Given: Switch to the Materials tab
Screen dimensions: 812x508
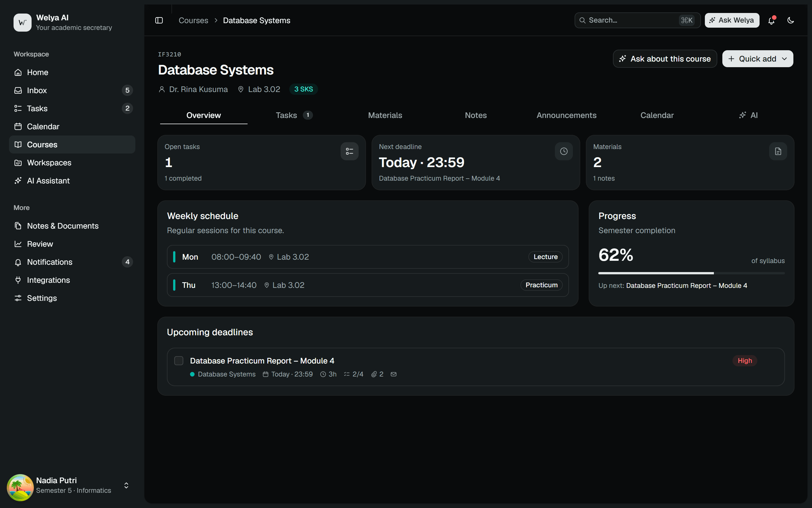Looking at the screenshot, I should click(385, 115).
